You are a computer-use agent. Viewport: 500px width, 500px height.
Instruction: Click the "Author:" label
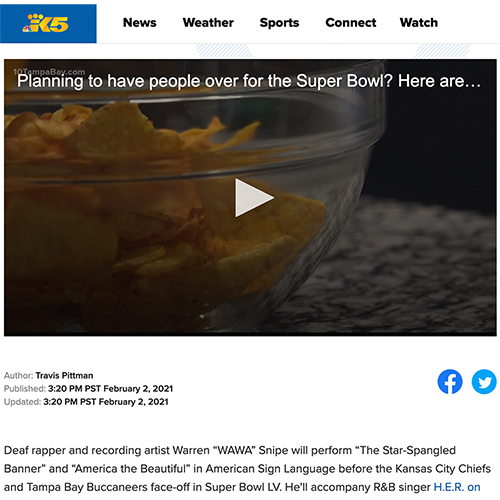pos(18,375)
